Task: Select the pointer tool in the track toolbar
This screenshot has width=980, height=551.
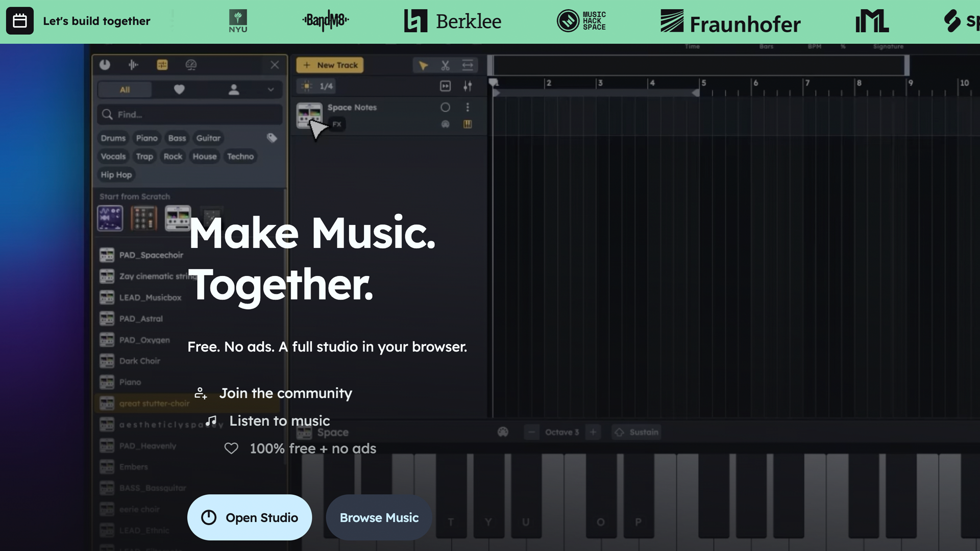Action: pos(423,65)
